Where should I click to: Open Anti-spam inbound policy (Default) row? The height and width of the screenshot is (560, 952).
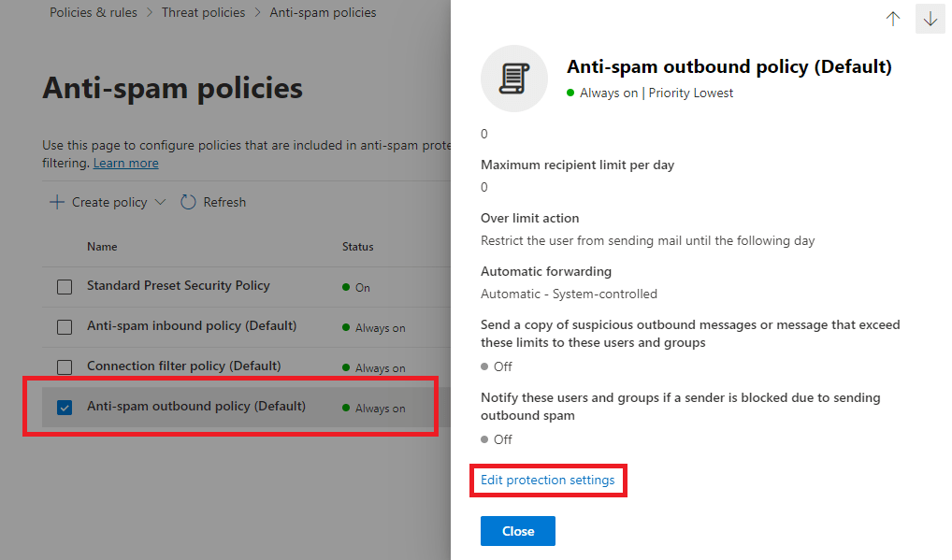[191, 326]
